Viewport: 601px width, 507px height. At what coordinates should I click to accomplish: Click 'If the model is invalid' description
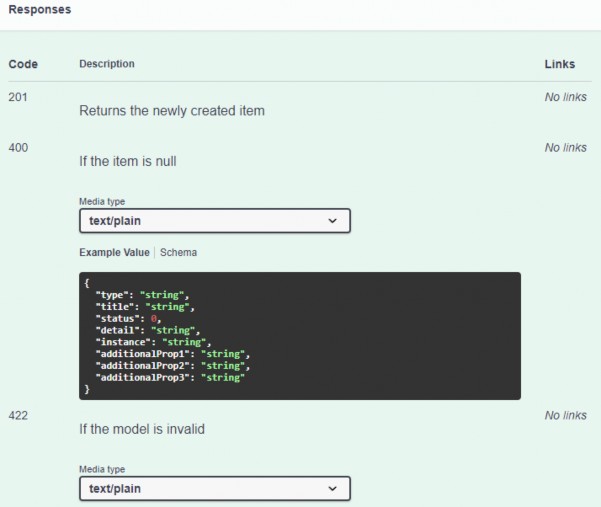(142, 429)
